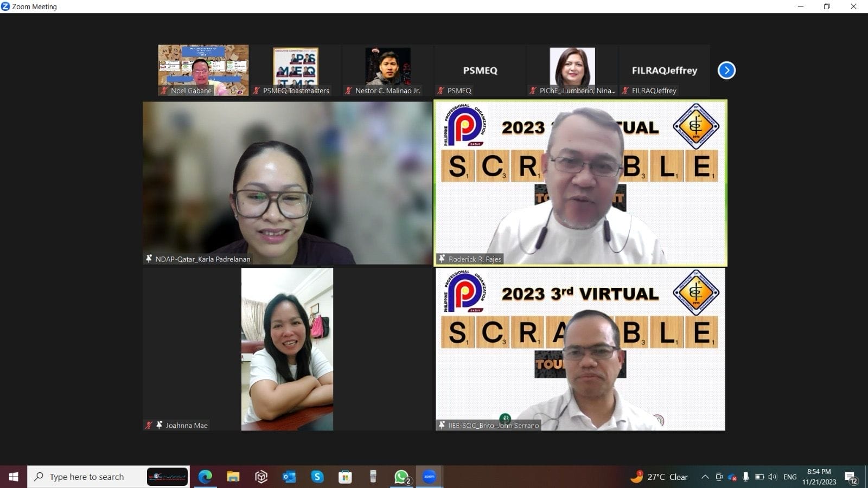Click Meet Now camera tray icon
Image resolution: width=868 pixels, height=488 pixels.
[x=719, y=477]
